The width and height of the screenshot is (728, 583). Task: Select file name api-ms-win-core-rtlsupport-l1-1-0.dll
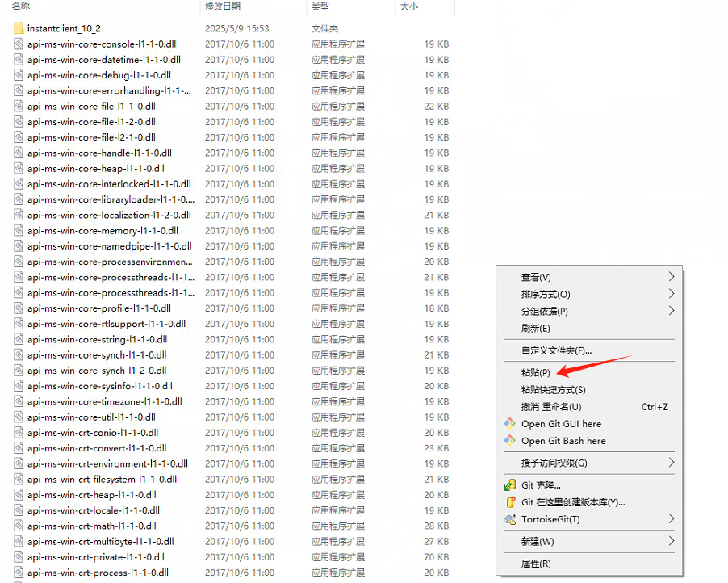click(x=107, y=324)
